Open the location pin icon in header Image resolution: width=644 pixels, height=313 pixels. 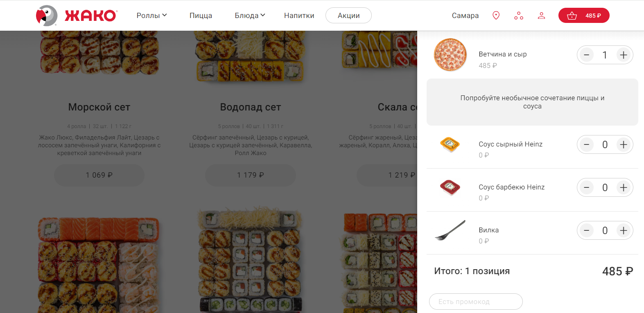(496, 16)
